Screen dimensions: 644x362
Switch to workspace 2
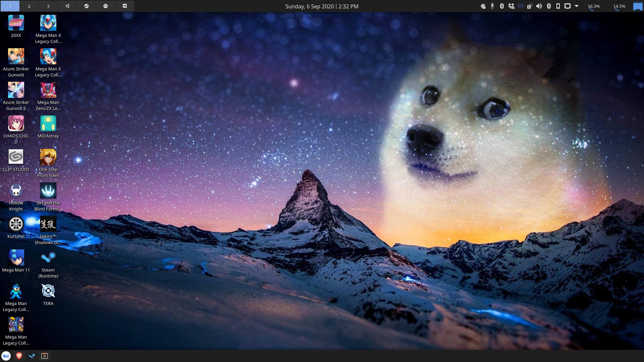(x=29, y=6)
